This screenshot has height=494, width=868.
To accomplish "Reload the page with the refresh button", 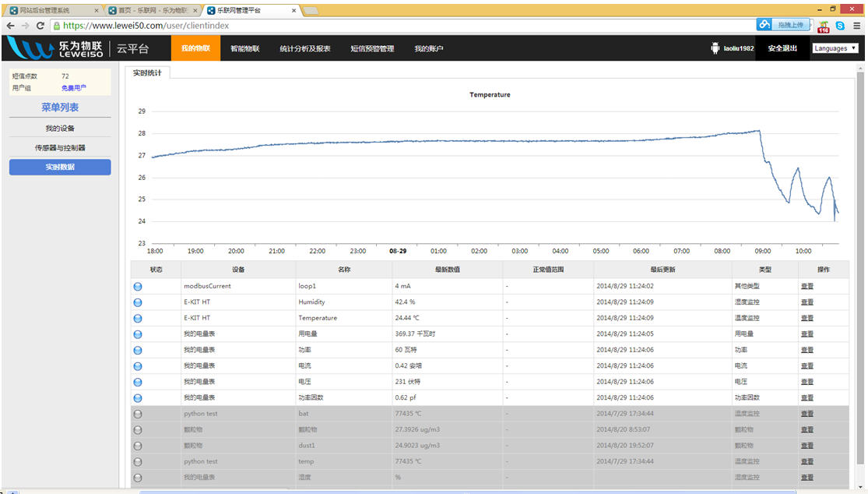I will point(40,26).
